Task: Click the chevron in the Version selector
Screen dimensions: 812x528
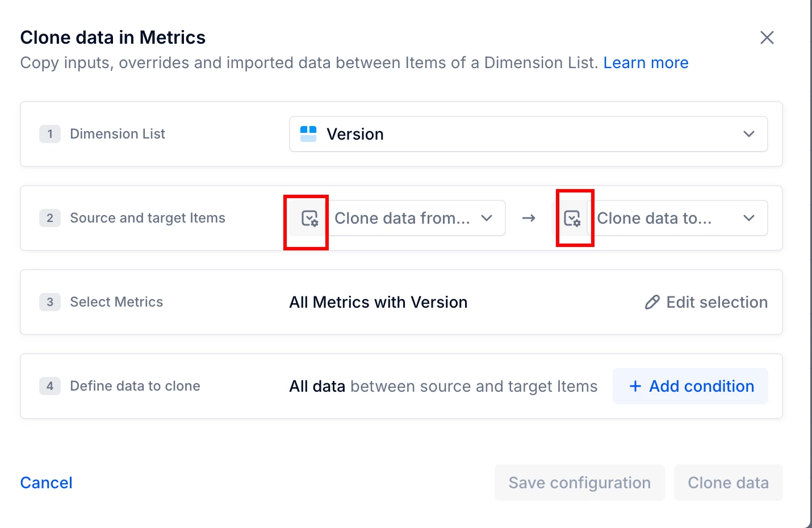Action: tap(749, 134)
